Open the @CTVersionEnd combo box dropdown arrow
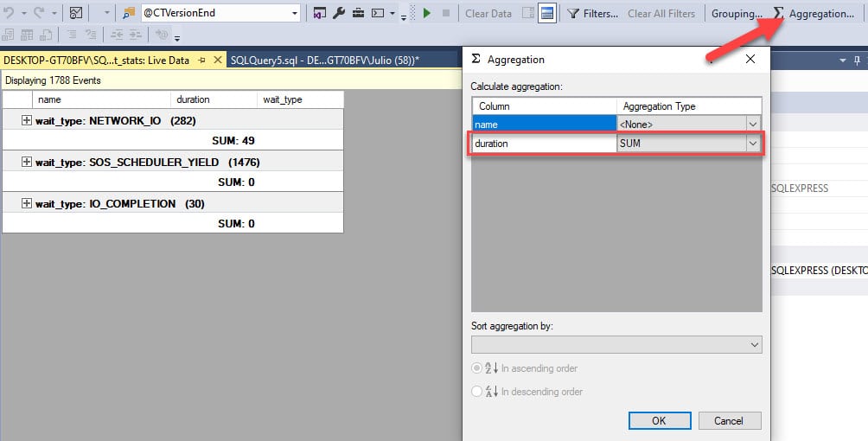The width and height of the screenshot is (868, 441). 295,13
